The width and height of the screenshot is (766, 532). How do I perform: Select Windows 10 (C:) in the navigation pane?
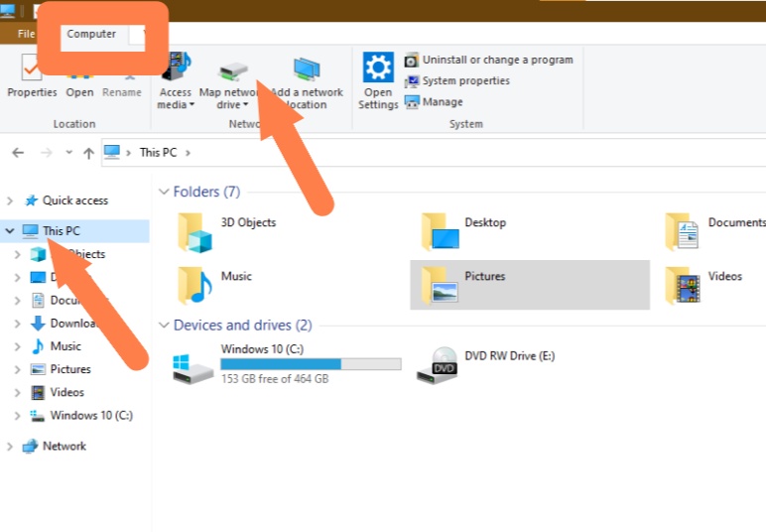point(91,415)
